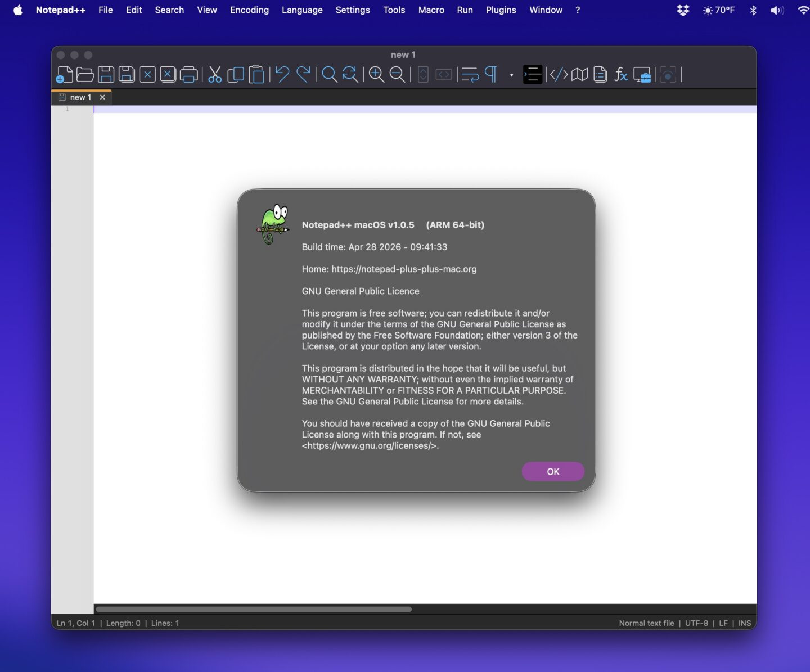Copy selection using the Copy toolbar icon
This screenshot has height=672, width=810.
[236, 75]
